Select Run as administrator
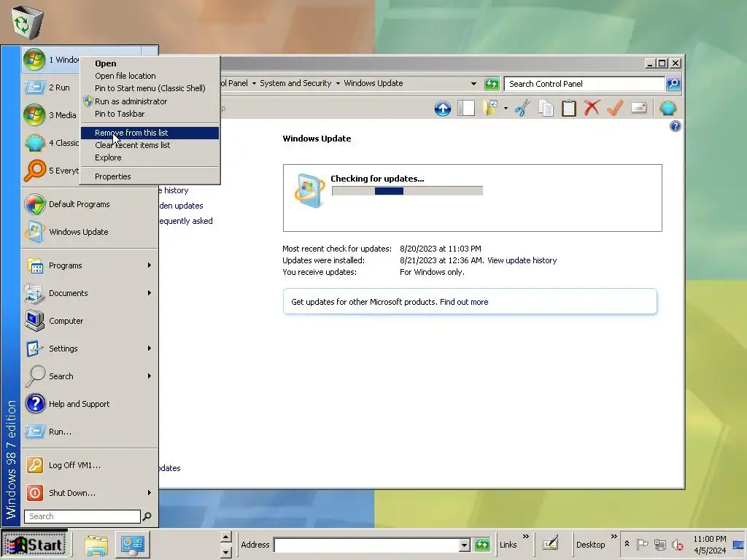 click(x=150, y=101)
